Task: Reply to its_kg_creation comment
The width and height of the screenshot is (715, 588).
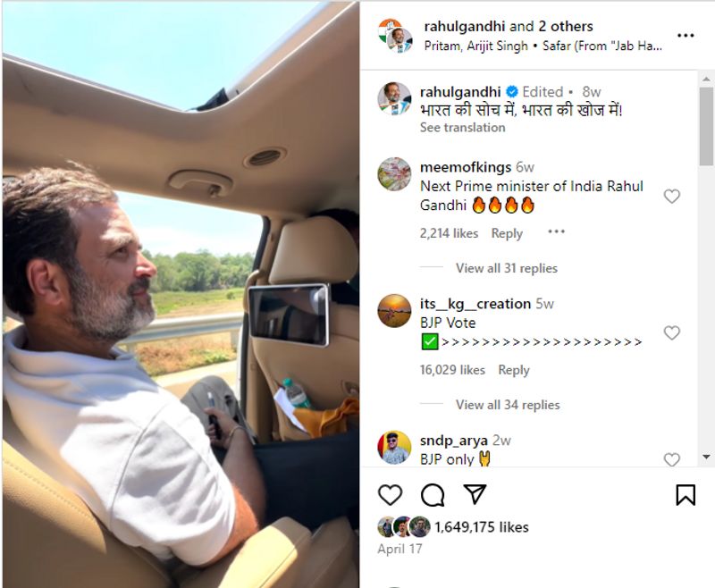Action: click(514, 370)
